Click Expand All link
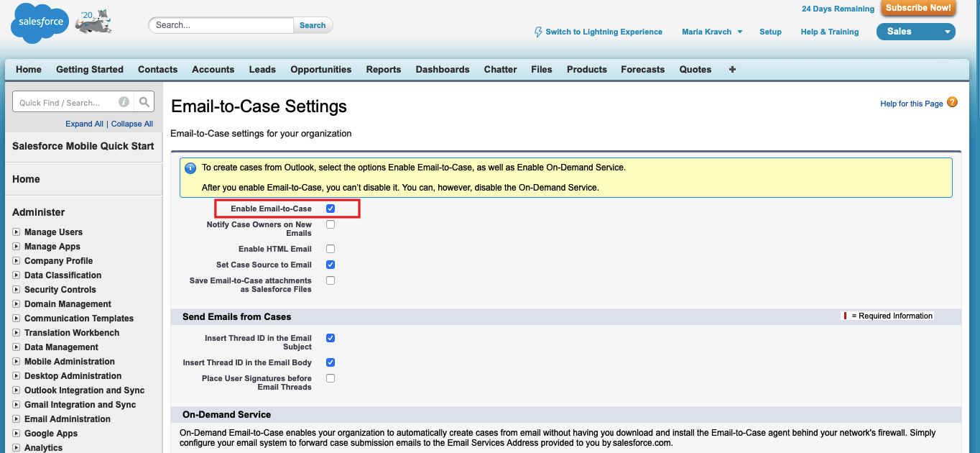980x453 pixels. [x=84, y=124]
